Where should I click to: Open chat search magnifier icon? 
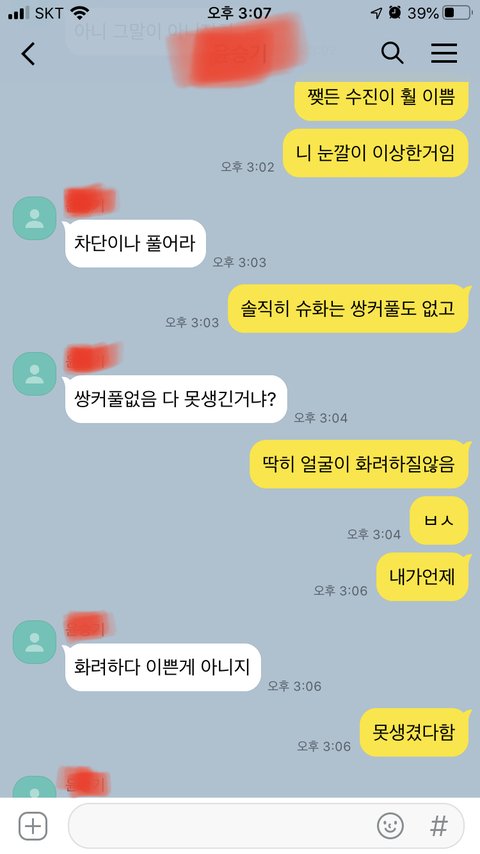[x=392, y=53]
